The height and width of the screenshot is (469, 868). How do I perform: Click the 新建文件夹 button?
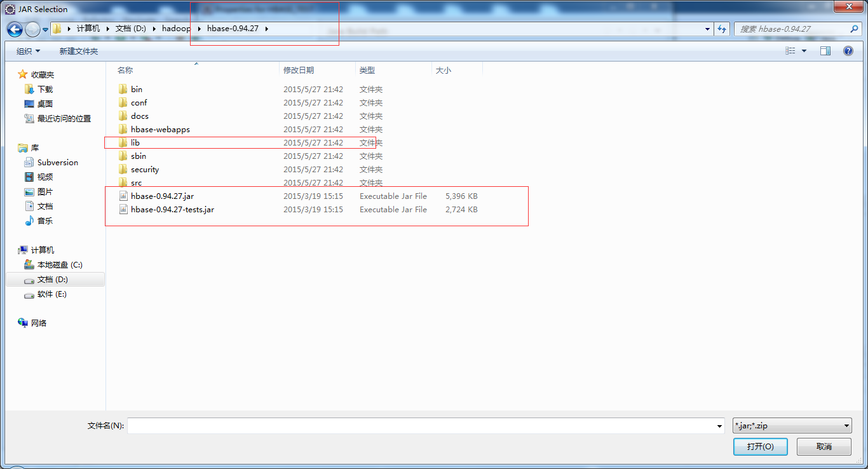(79, 51)
